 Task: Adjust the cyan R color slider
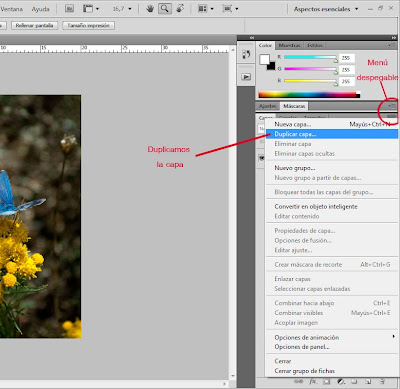click(311, 57)
